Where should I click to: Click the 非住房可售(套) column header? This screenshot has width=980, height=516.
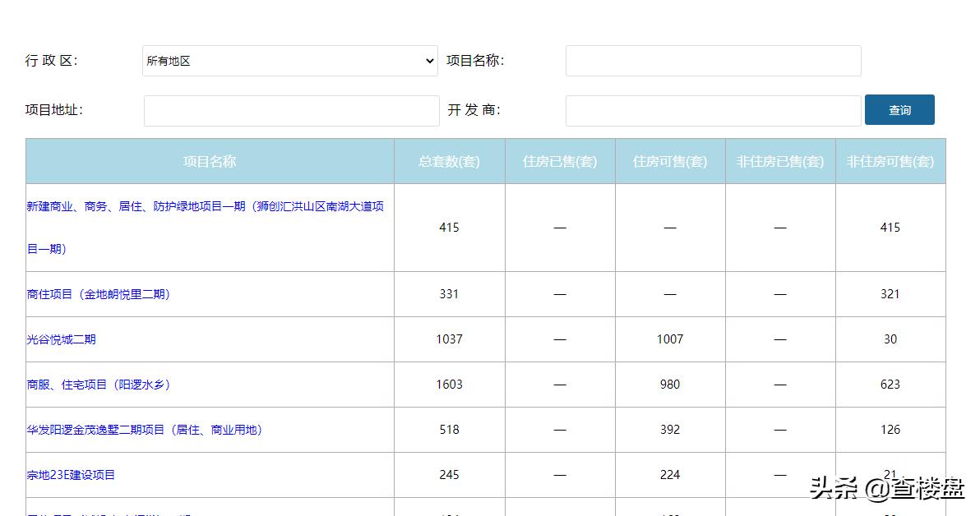(890, 161)
